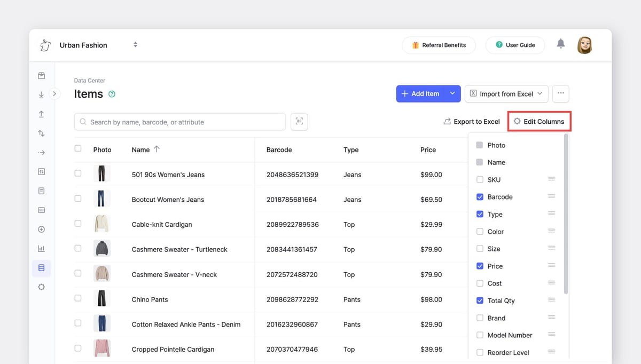This screenshot has width=641, height=364.
Task: Click the drag handle next to Barcode column
Action: point(551,196)
